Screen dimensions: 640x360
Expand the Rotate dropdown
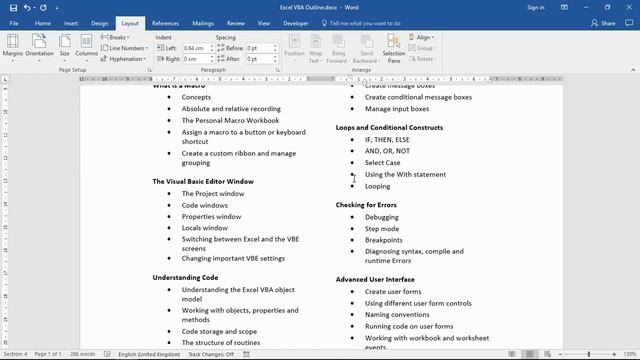point(423,59)
